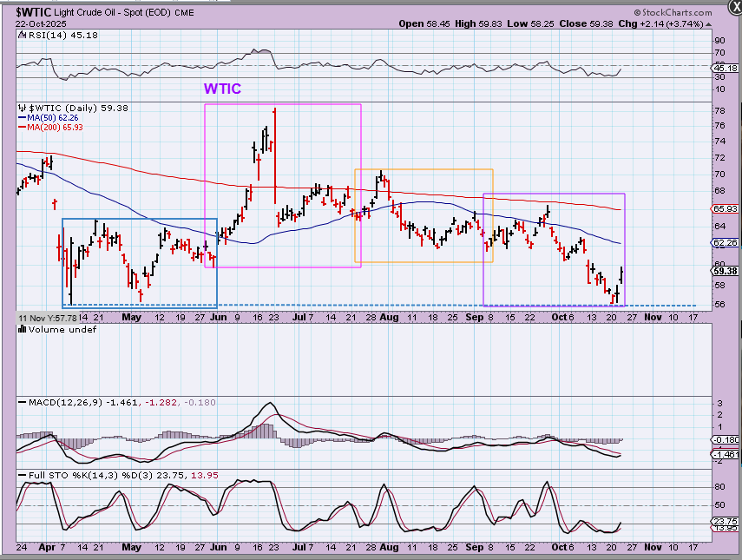Click the $WTIC ticker symbol in header

pyautogui.click(x=32, y=12)
